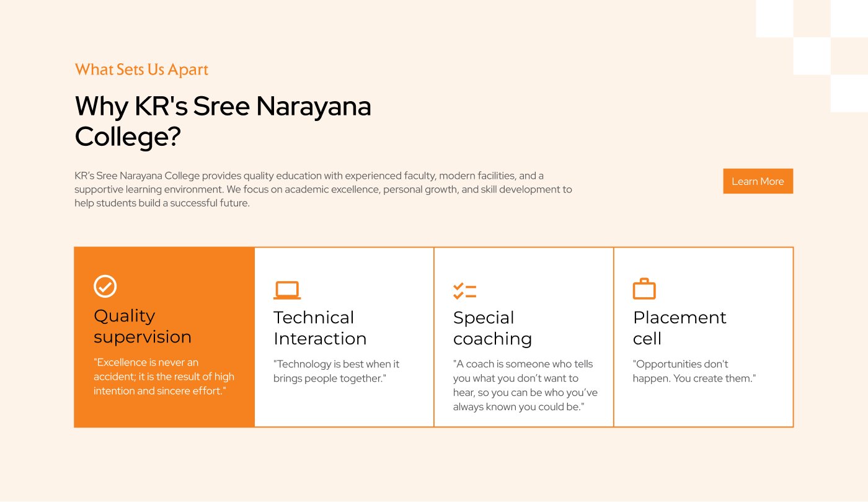Click the 'Excellence is never an accident' quote
The height and width of the screenshot is (502, 868).
164,377
